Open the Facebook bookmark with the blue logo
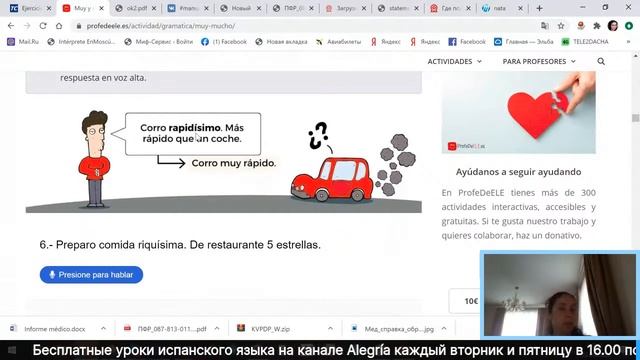 pos(467,42)
